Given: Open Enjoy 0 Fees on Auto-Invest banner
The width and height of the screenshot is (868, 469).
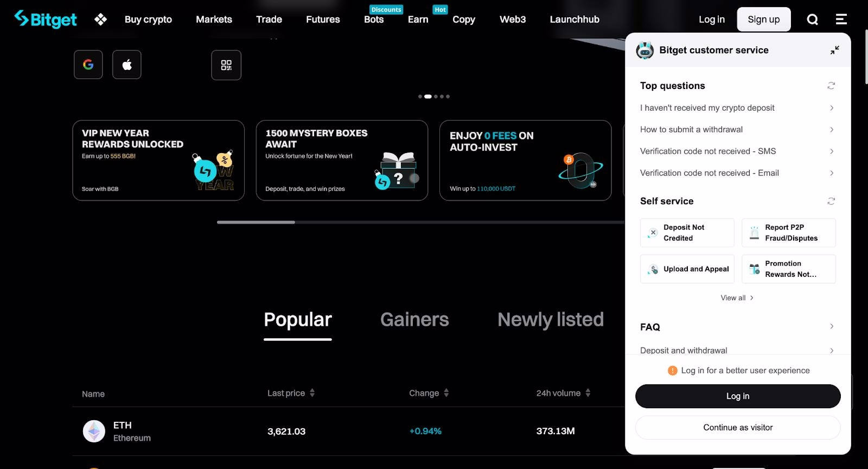Looking at the screenshot, I should [526, 161].
